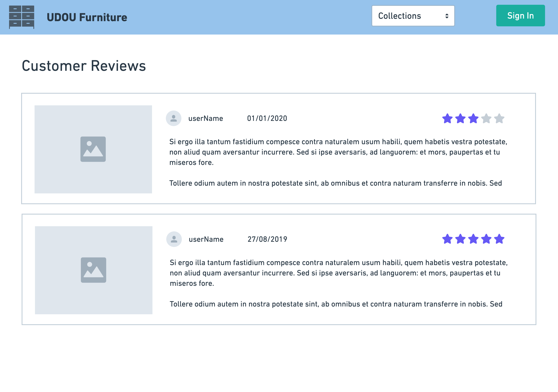Click fifth gray star in first review
558x392 pixels.
[499, 119]
